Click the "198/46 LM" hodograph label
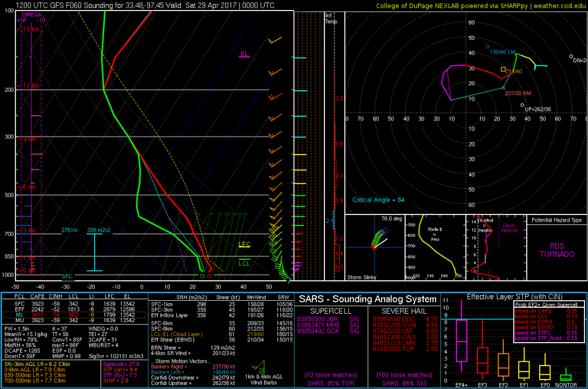This screenshot has width=588, height=389. click(502, 52)
